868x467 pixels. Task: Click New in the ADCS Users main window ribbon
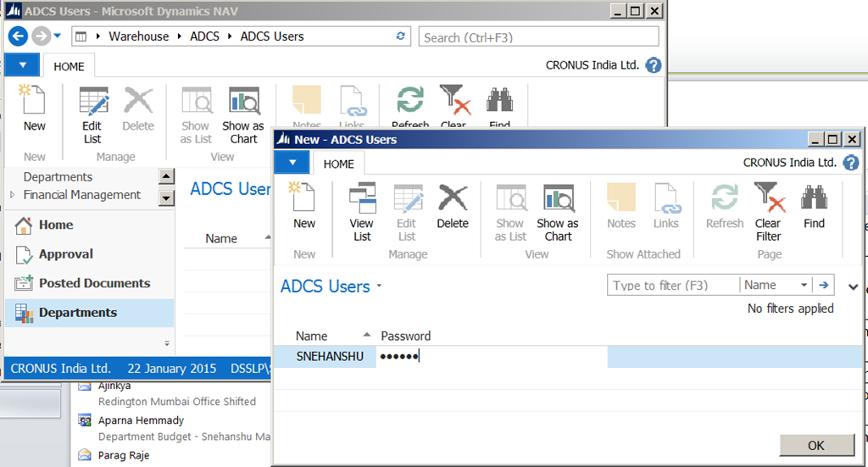34,108
